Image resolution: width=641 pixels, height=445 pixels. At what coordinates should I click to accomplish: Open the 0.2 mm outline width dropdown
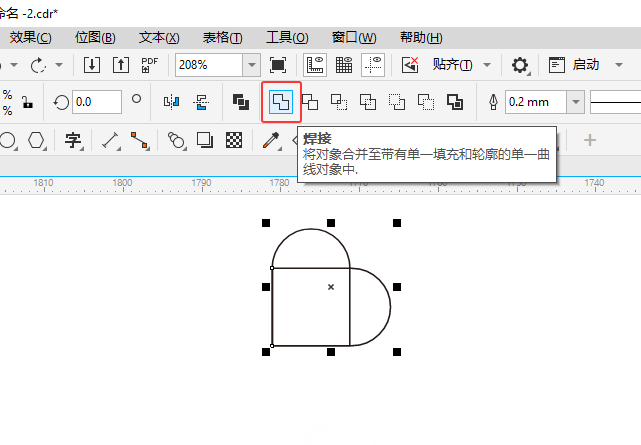pyautogui.click(x=576, y=102)
